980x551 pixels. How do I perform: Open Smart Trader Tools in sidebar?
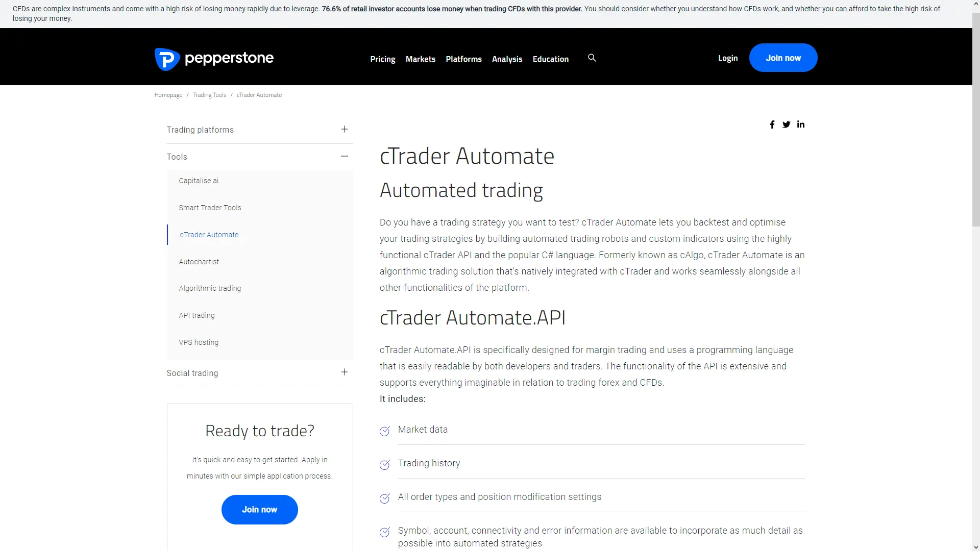210,208
